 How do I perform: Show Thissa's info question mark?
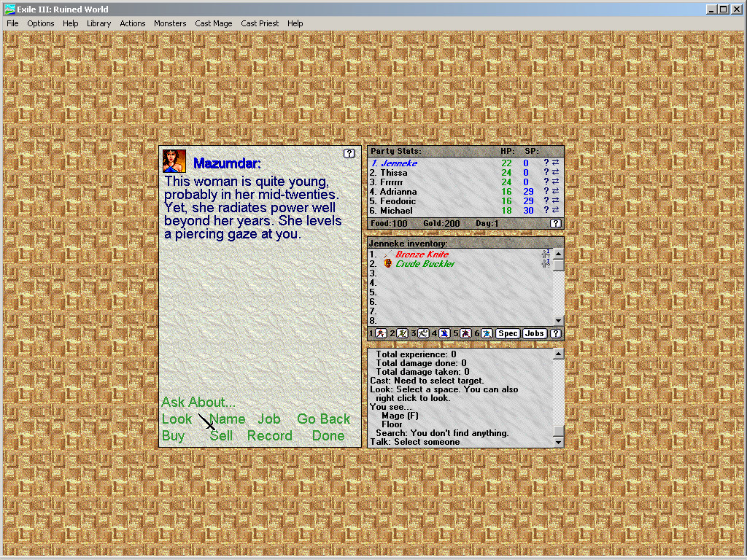(x=546, y=172)
